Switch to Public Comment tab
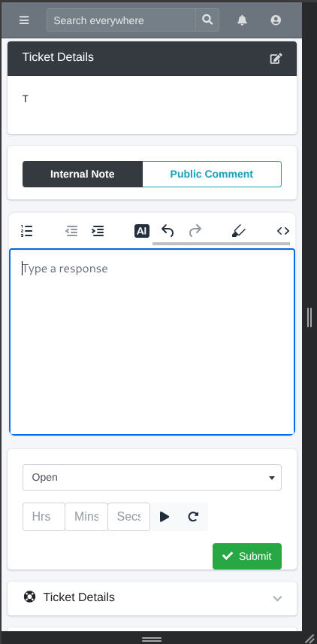This screenshot has height=644, width=317. pos(212,174)
